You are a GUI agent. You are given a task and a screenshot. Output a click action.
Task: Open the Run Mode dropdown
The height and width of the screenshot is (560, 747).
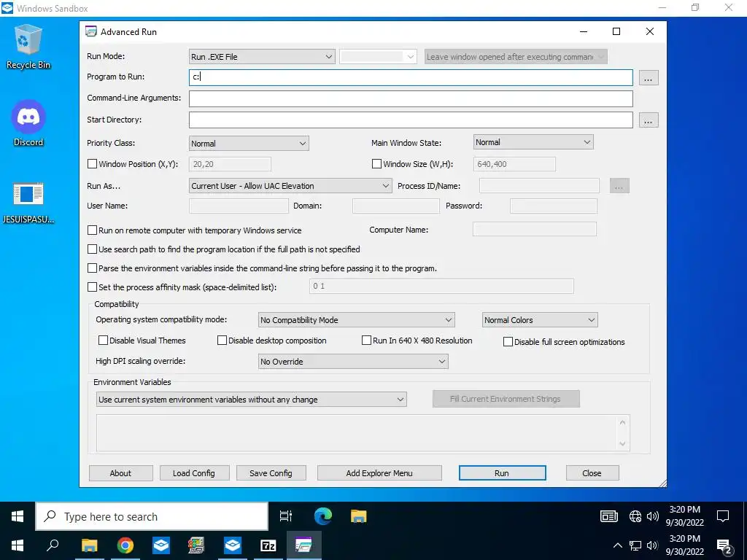coord(262,57)
